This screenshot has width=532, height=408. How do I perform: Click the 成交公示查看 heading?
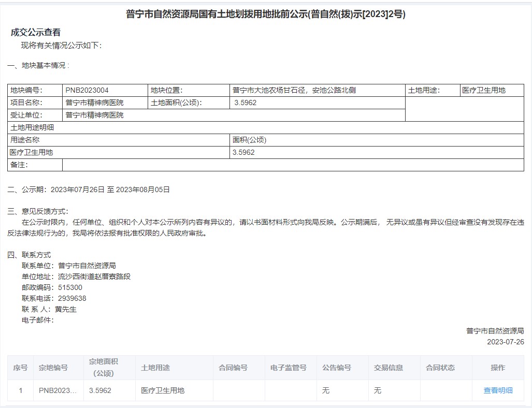tap(36, 32)
